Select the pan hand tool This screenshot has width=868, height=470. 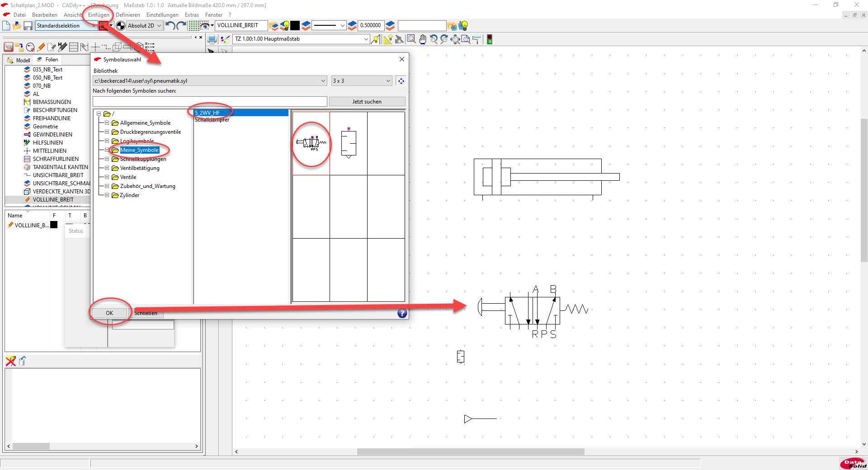pyautogui.click(x=423, y=39)
